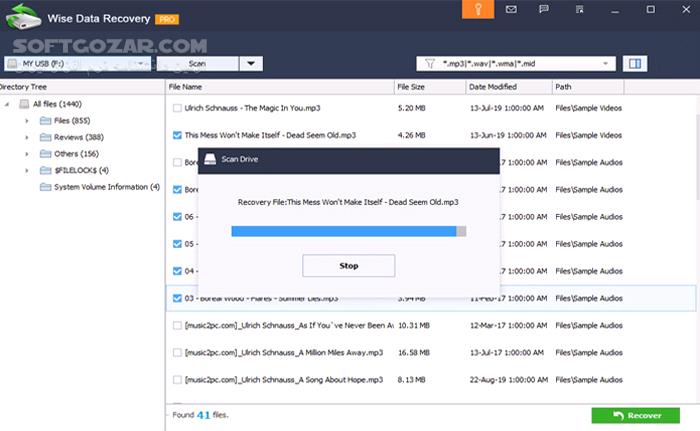Uncheck This Mess Won't Make Itself checkbox
The image size is (700, 431).
pyautogui.click(x=177, y=135)
